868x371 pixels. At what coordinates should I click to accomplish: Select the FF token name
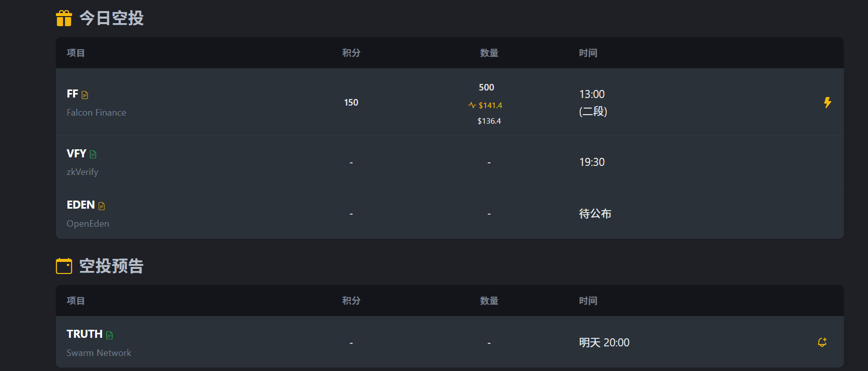[x=72, y=94]
